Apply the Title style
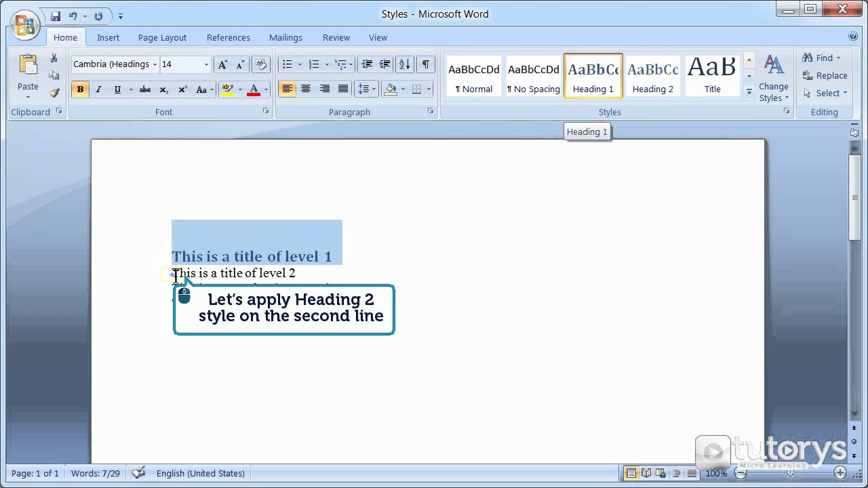 coord(713,76)
